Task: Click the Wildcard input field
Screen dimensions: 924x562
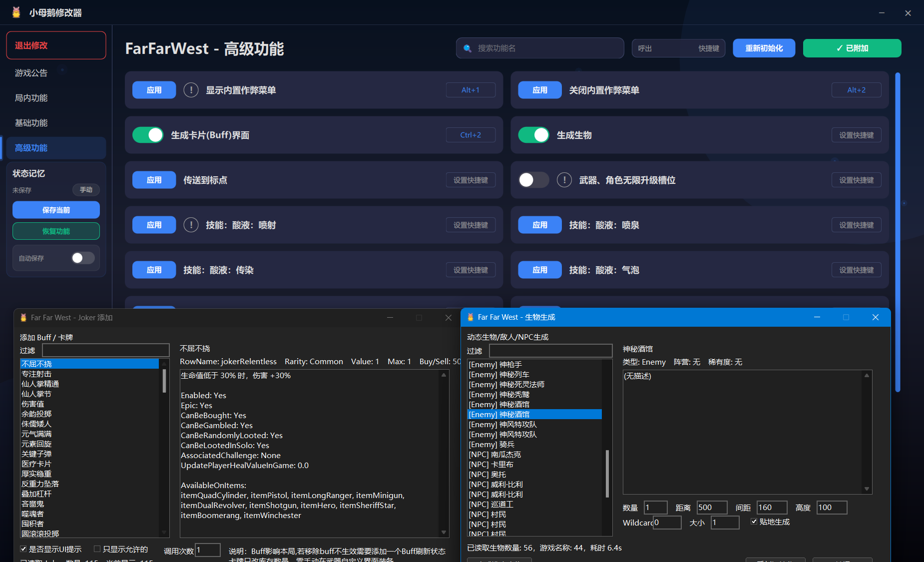Action: [x=667, y=523]
